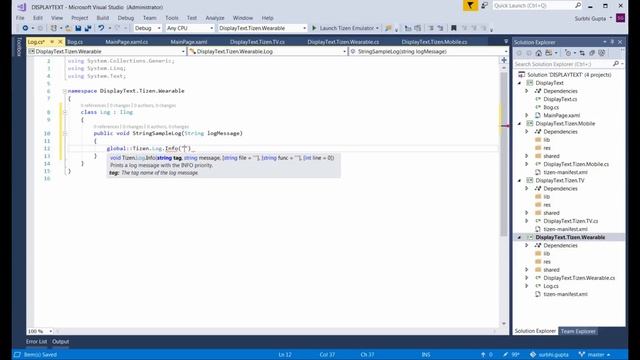Screen dimensions: 640x360
Task: Click the feedback icon beside Quick Launch
Action: (x=484, y=5)
